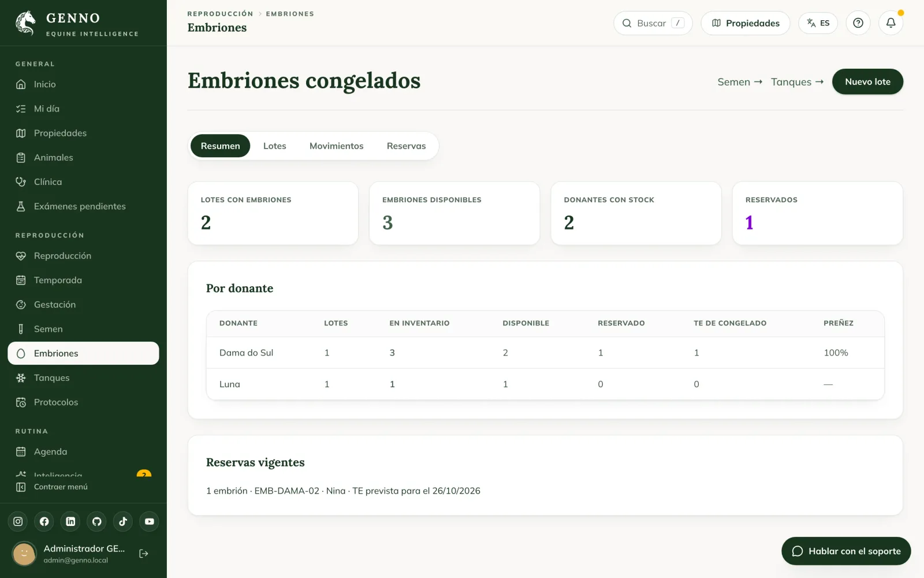Open Reproducción in the sidebar
Screen dimensions: 924x578
pyautogui.click(x=83, y=255)
